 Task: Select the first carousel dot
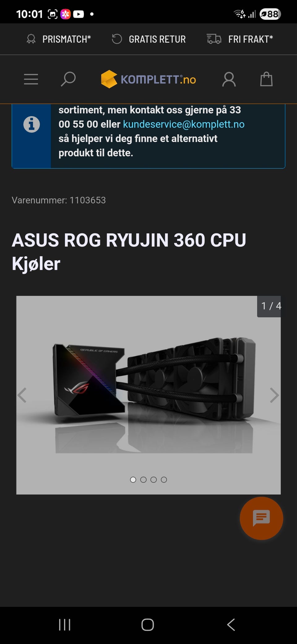pos(133,480)
